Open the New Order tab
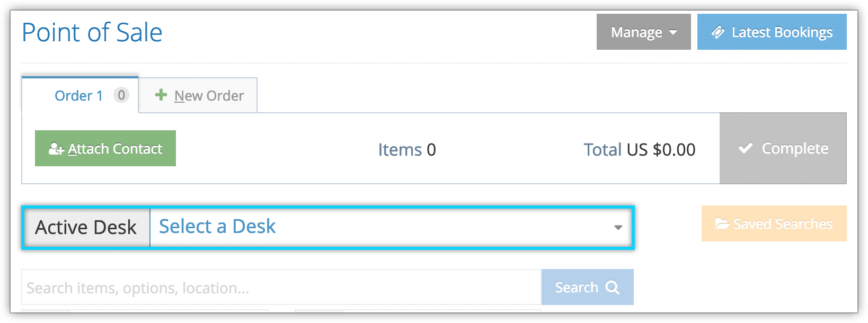 point(198,95)
